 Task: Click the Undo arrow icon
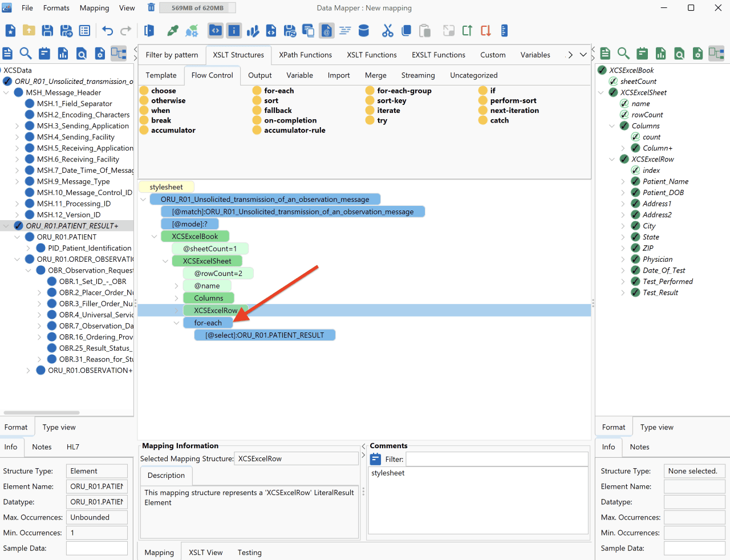[x=108, y=31]
